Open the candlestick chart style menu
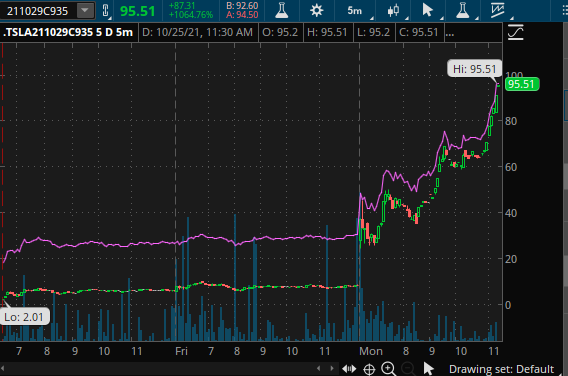Viewport: 568px width, 376px height. (x=393, y=11)
